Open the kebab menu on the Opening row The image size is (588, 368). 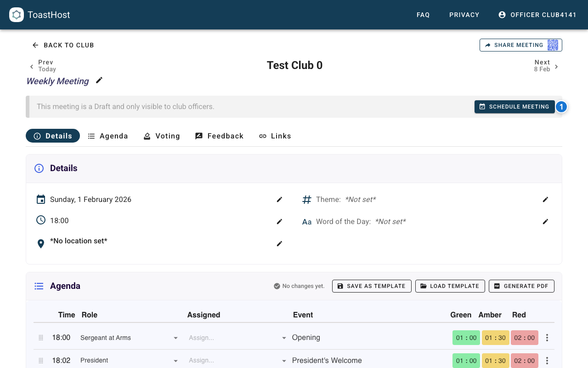[547, 337]
